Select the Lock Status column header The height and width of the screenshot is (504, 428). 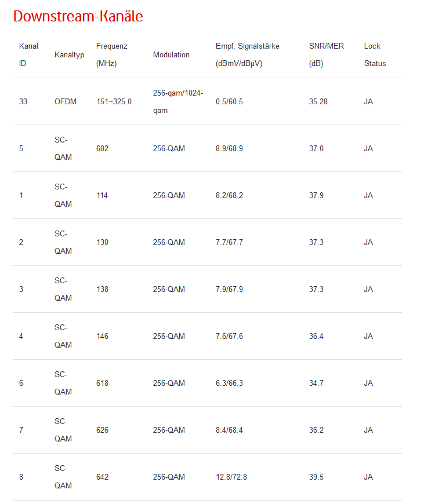tap(375, 54)
